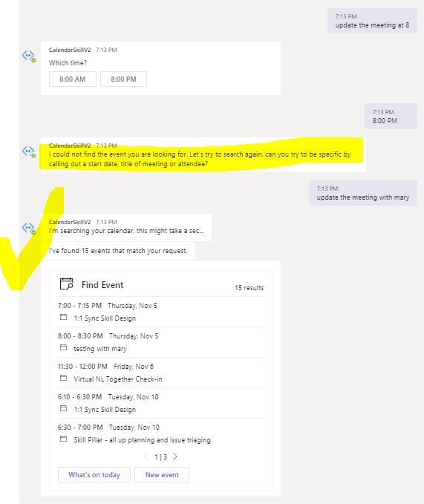The height and width of the screenshot is (504, 424).
Task: Click the New event button
Action: (162, 475)
